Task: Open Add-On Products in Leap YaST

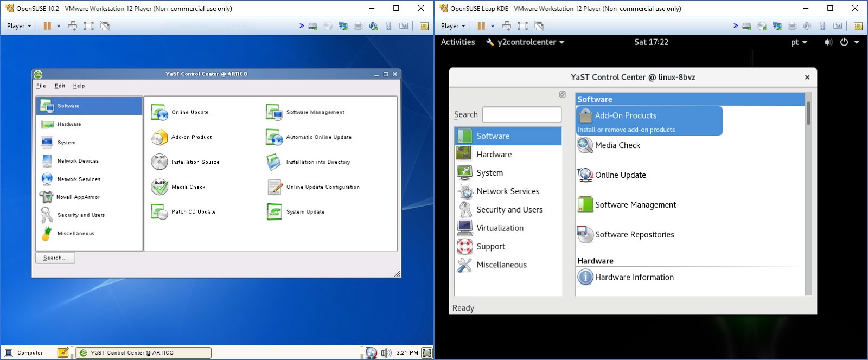Action: (x=649, y=120)
